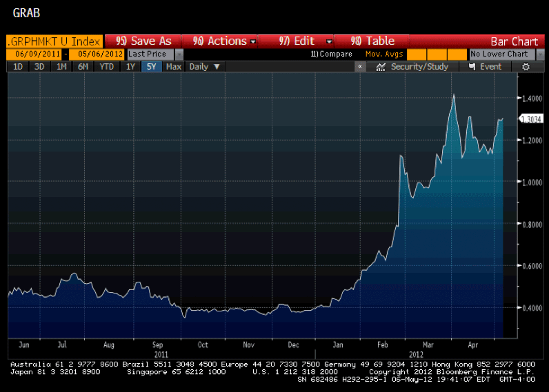Screen dimensions: 549x392
Task: Click the Security/Study chart icon
Action: [x=380, y=67]
